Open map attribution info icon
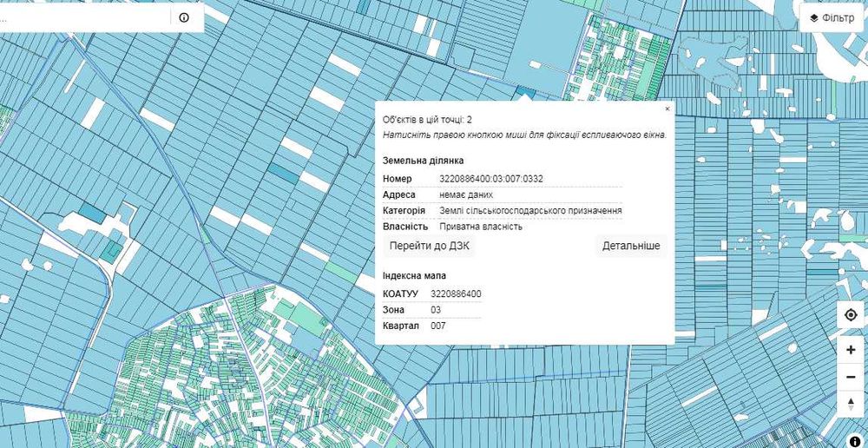868x448 pixels. tap(856, 440)
